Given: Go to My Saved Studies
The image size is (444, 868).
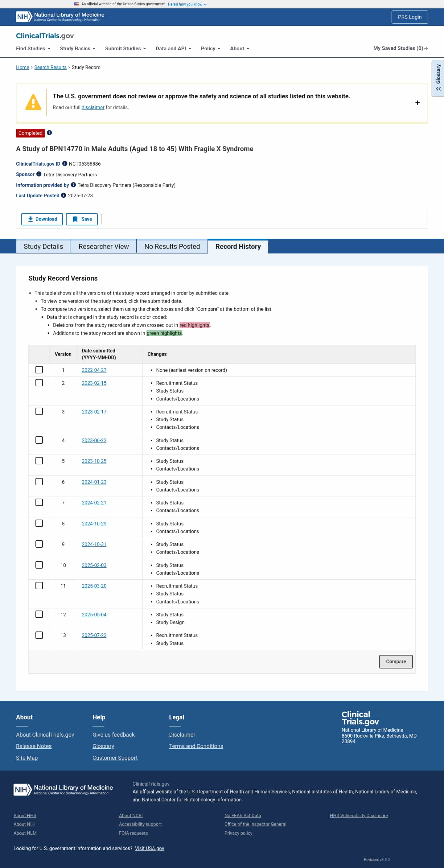Looking at the screenshot, I should pyautogui.click(x=400, y=48).
